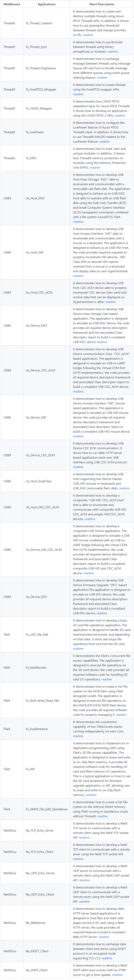This screenshot has height=980, width=134.
Task: Open the readme for Ux_Host_HID
Action: coord(78,276)
